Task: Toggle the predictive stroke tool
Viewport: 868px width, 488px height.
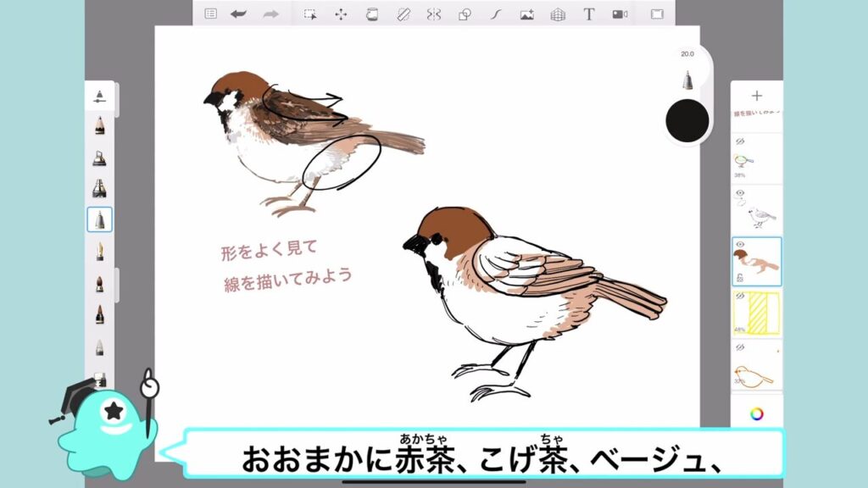Action: tap(496, 14)
